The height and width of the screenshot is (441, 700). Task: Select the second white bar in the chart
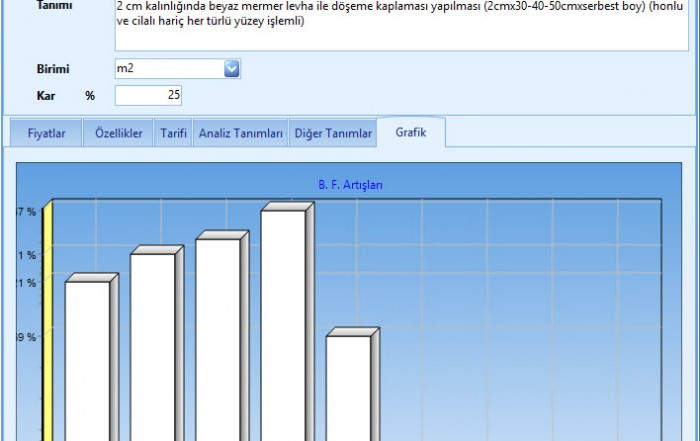[152, 345]
